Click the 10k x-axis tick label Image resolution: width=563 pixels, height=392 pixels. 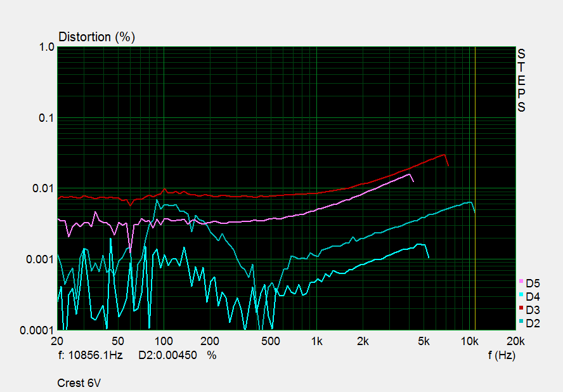point(470,341)
